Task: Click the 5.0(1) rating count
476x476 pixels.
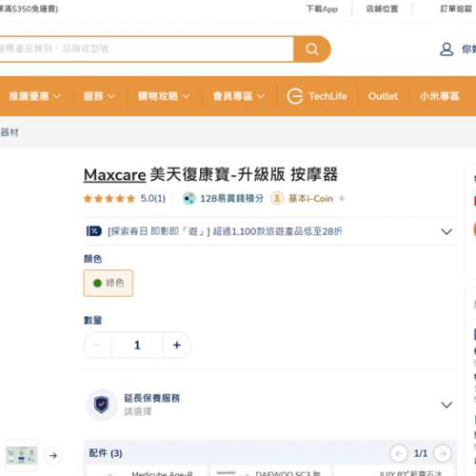Action: pyautogui.click(x=153, y=199)
